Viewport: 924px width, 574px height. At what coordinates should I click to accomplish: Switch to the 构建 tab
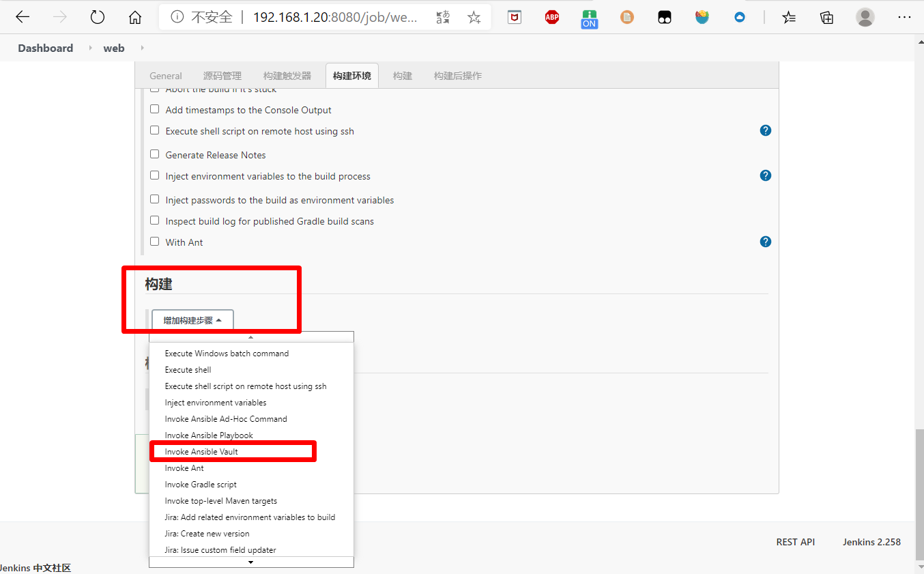[x=403, y=76]
